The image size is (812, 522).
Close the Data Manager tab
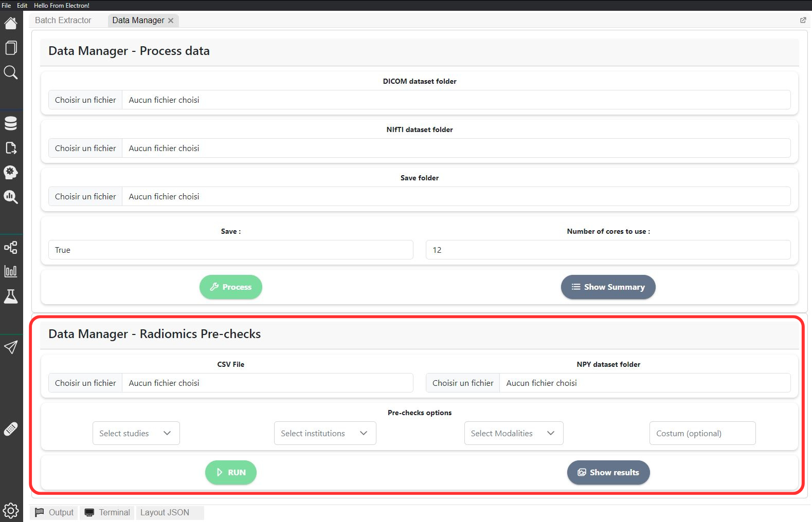pos(171,21)
